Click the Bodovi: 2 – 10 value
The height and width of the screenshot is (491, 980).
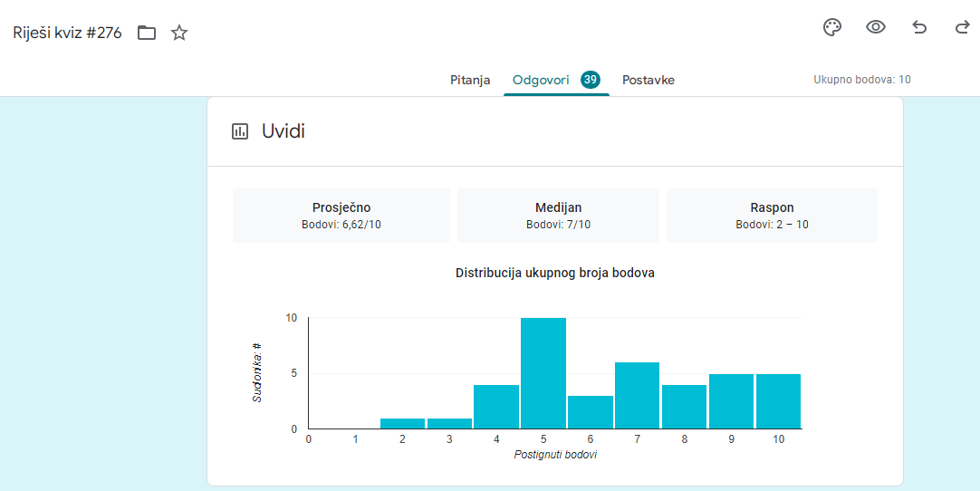coord(772,225)
